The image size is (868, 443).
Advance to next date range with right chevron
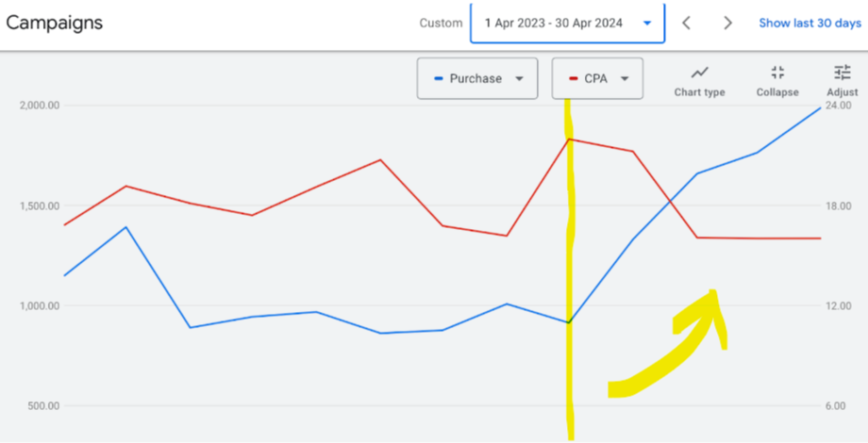(x=727, y=23)
